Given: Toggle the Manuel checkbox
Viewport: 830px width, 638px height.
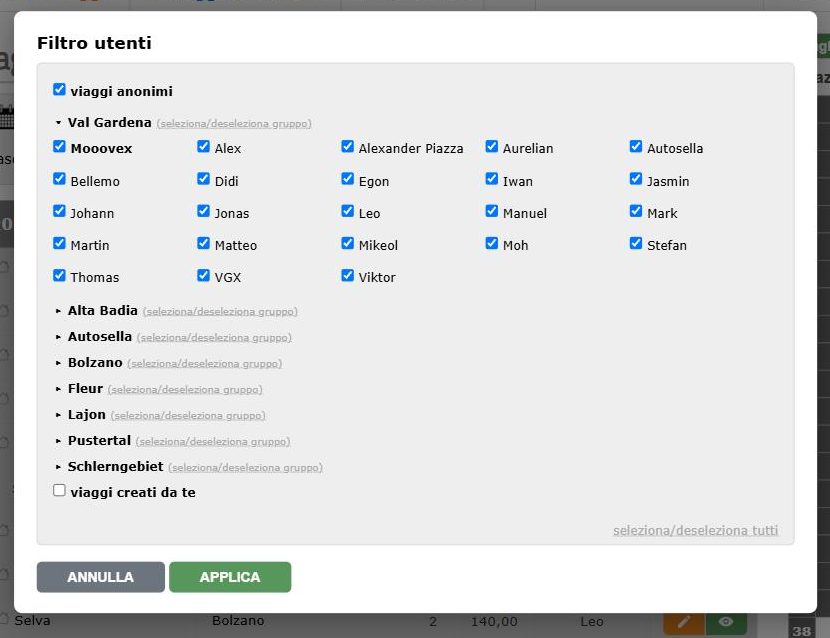Looking at the screenshot, I should pos(492,211).
